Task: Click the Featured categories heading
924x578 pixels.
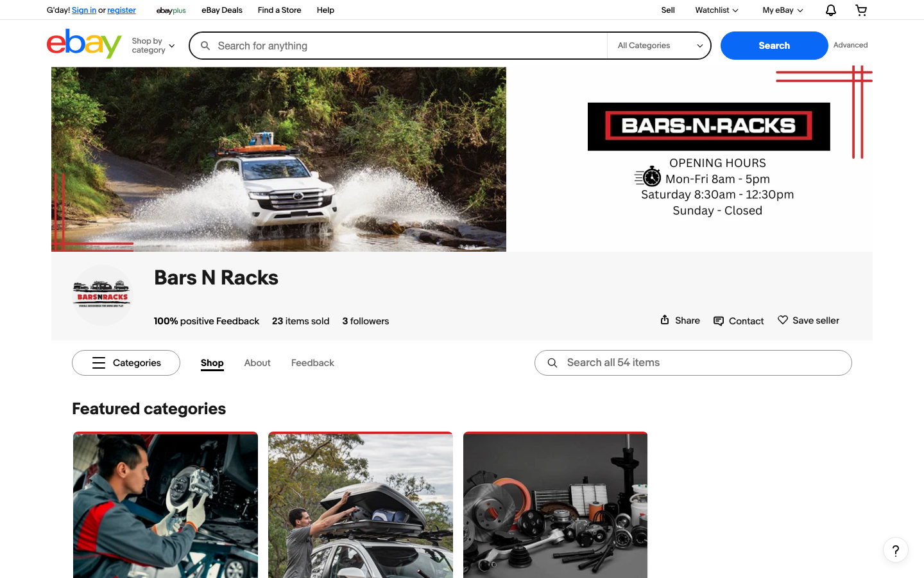Action: click(149, 409)
